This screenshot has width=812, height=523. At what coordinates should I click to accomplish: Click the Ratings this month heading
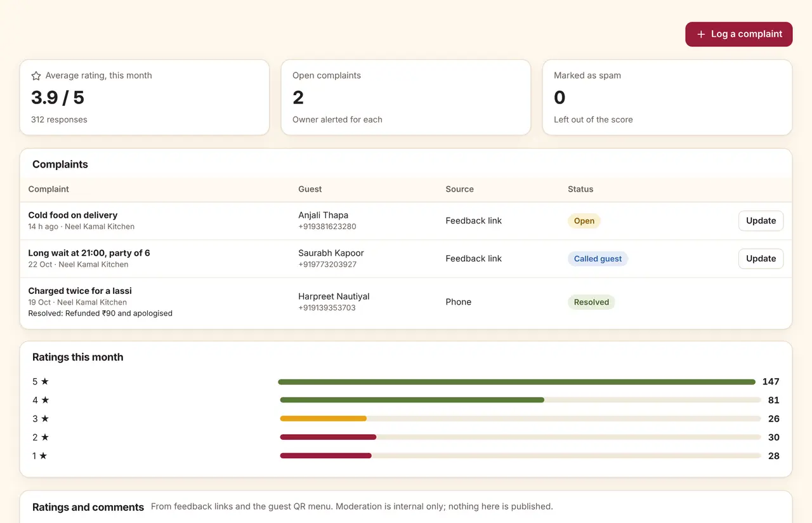(x=78, y=357)
